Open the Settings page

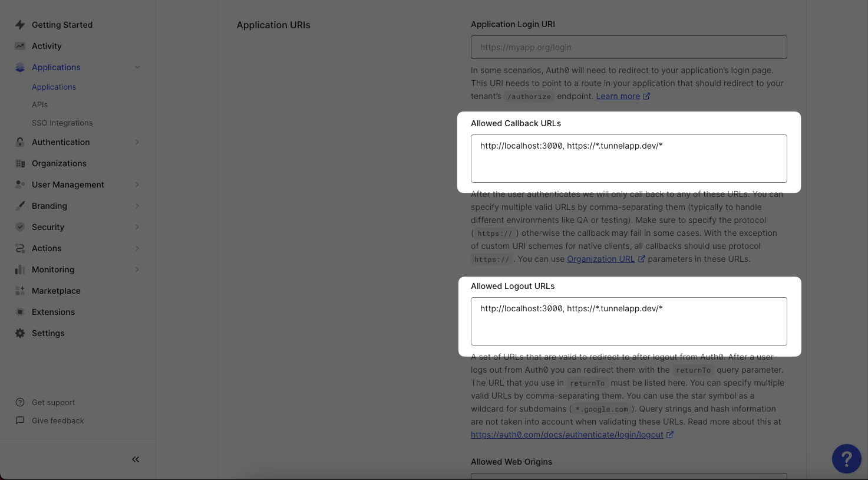tap(48, 333)
